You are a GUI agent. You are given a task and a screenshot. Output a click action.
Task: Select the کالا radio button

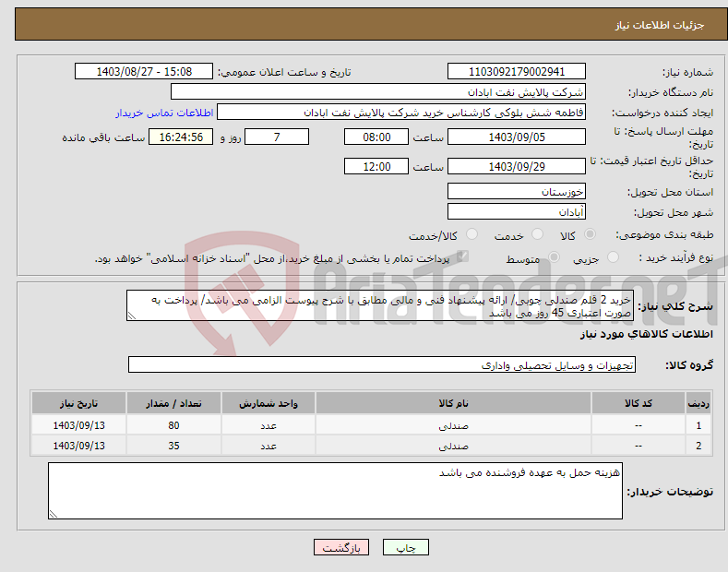591,234
